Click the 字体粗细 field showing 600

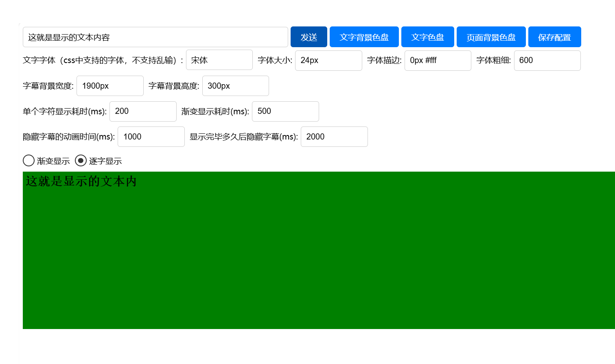coord(547,61)
